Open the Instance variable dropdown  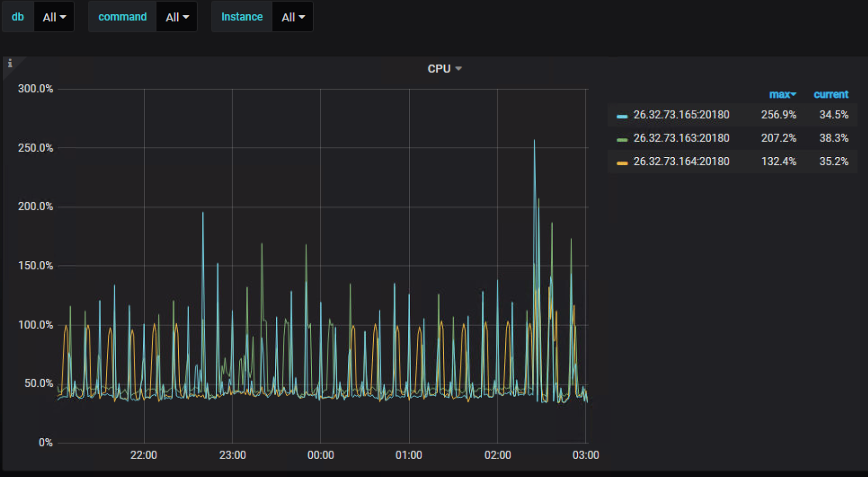coord(292,17)
